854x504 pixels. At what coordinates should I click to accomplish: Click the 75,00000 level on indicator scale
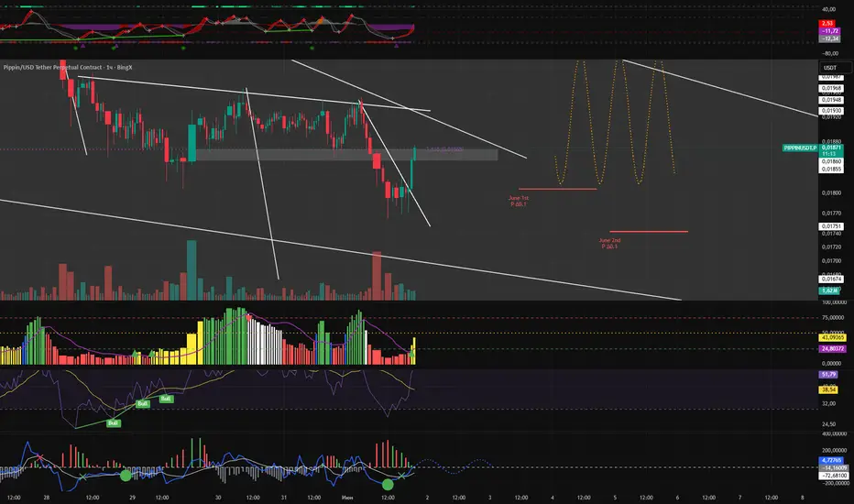pos(833,318)
